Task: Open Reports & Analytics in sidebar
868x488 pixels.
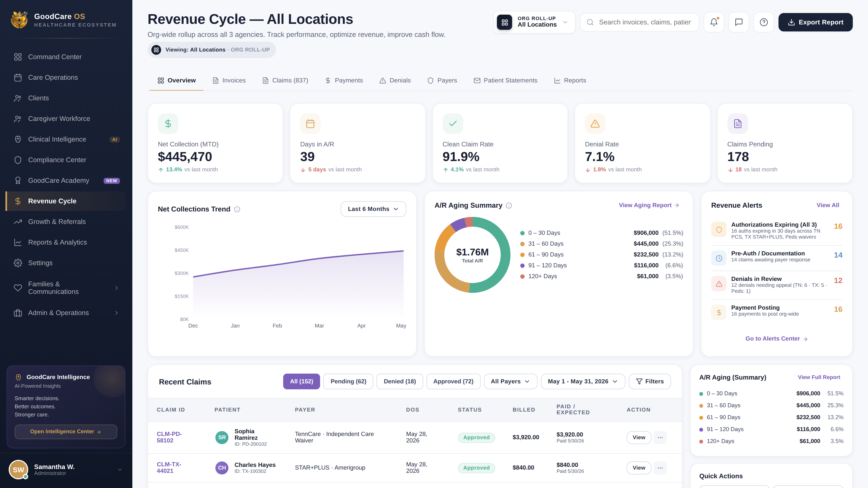Action: point(66,242)
